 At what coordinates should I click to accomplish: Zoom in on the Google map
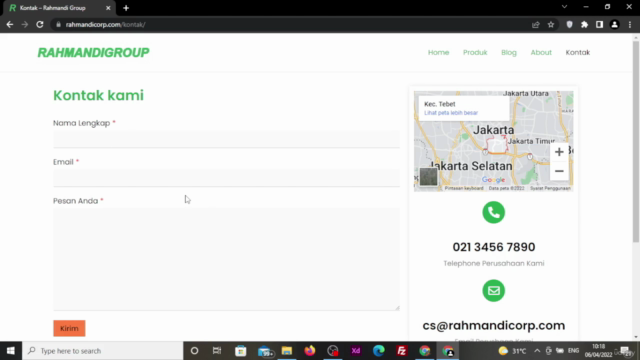(559, 152)
